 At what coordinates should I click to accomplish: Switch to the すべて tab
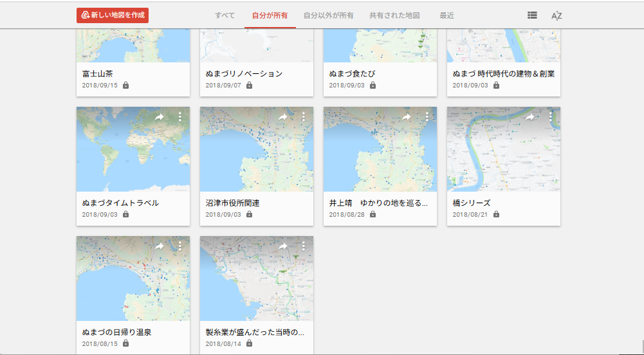225,15
